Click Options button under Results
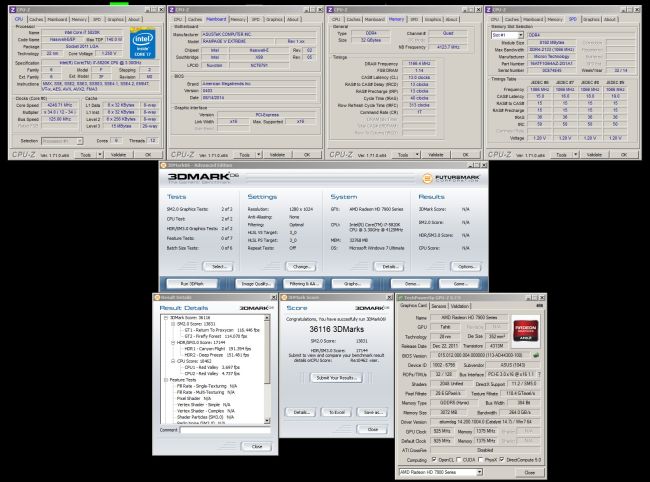Screen dimensions: 650x482 (466, 266)
